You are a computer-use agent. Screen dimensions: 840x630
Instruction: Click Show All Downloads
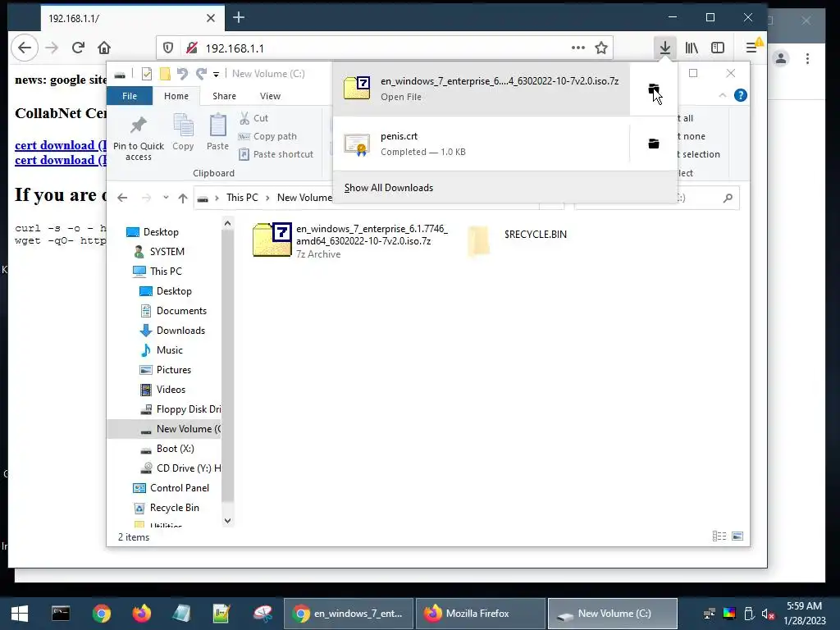point(388,188)
